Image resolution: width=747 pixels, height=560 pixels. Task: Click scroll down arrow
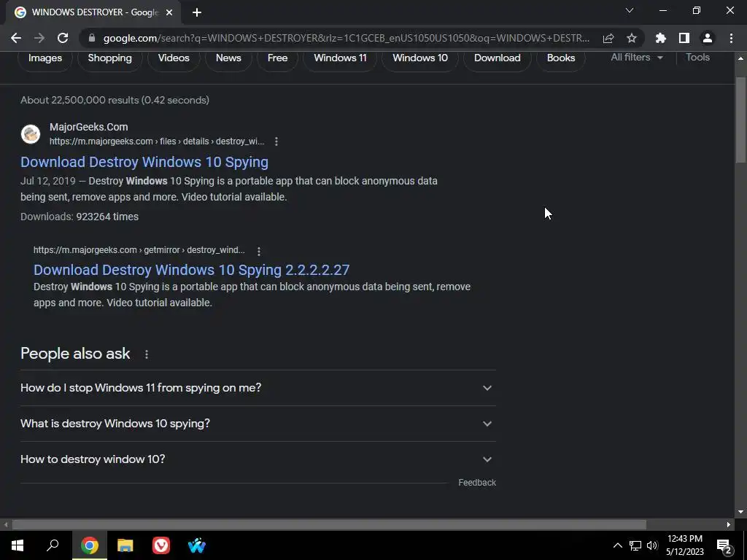pyautogui.click(x=741, y=513)
